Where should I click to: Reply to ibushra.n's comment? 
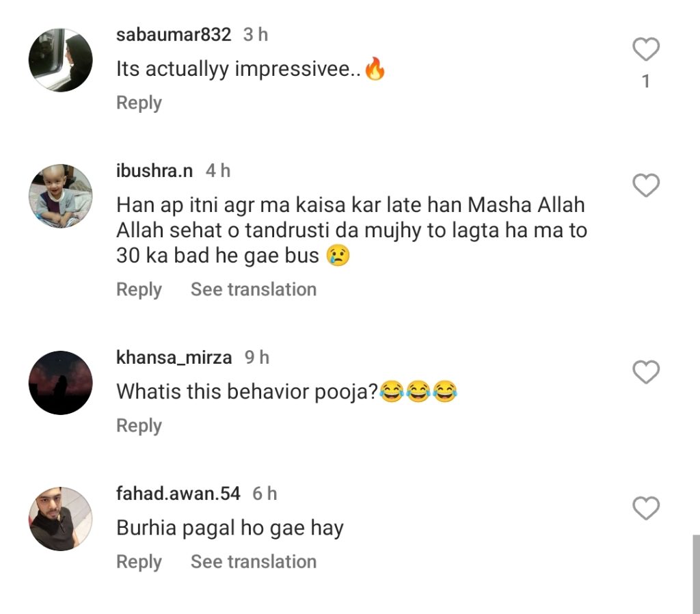[x=139, y=289]
